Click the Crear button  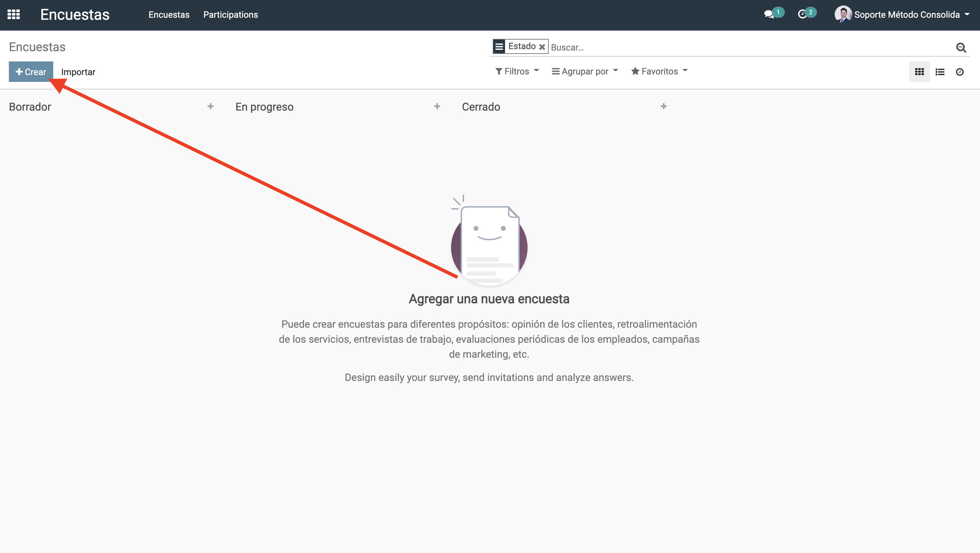click(x=31, y=72)
